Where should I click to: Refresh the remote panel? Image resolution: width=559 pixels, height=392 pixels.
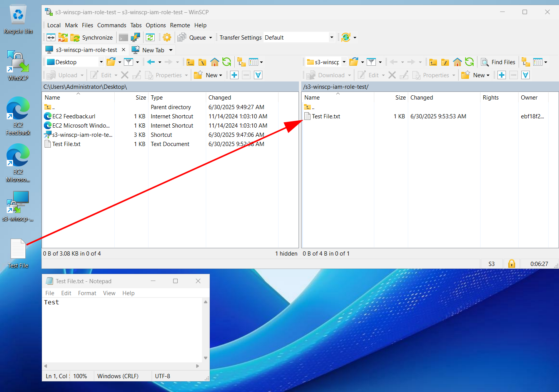point(469,62)
